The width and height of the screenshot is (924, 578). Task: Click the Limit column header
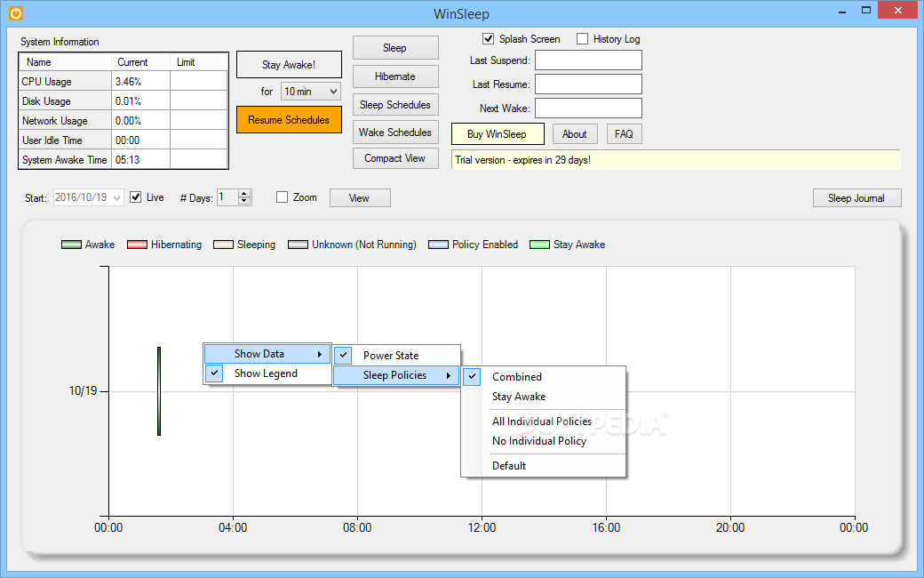click(199, 62)
